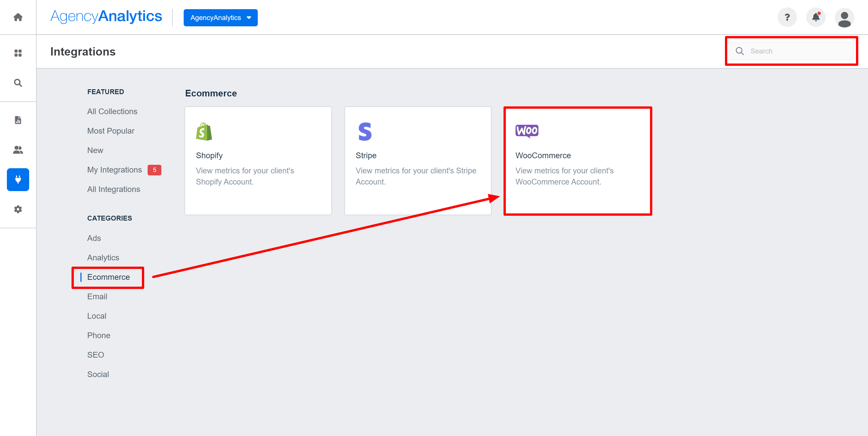Click the home icon in sidebar
The height and width of the screenshot is (436, 868).
click(18, 17)
